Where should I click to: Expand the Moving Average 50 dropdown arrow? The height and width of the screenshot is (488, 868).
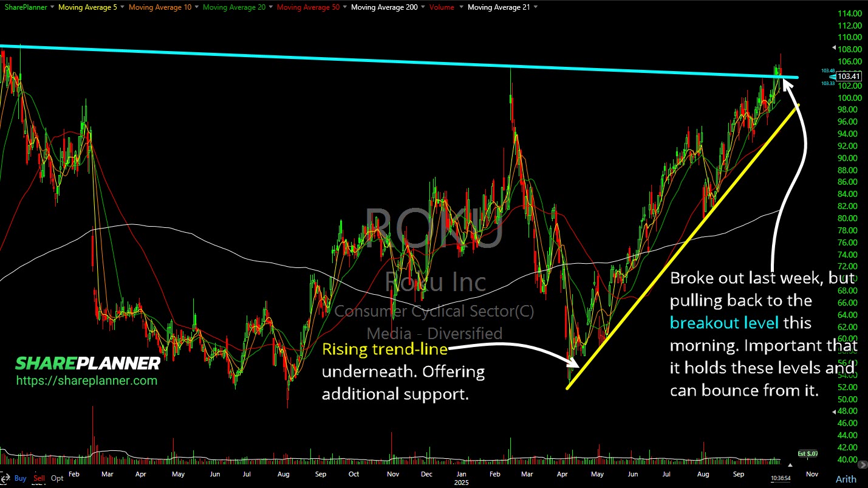pyautogui.click(x=344, y=7)
